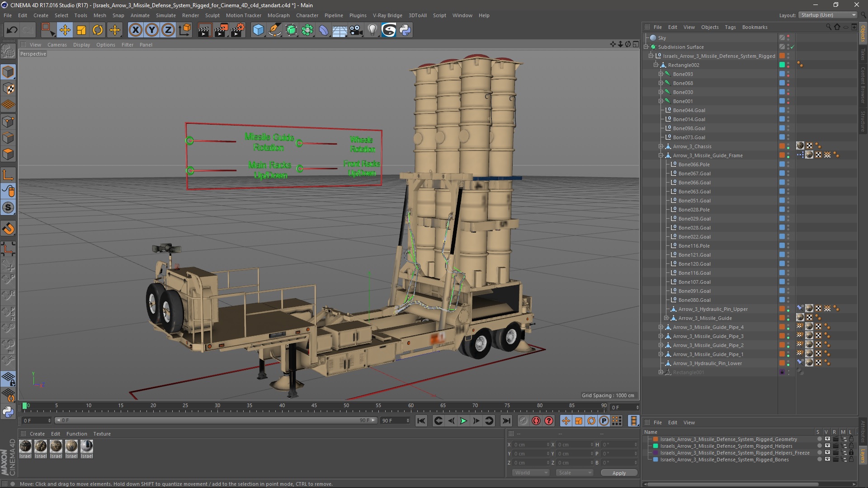This screenshot has width=868, height=488.
Task: Select the Move tool in top toolbar
Action: click(x=65, y=30)
